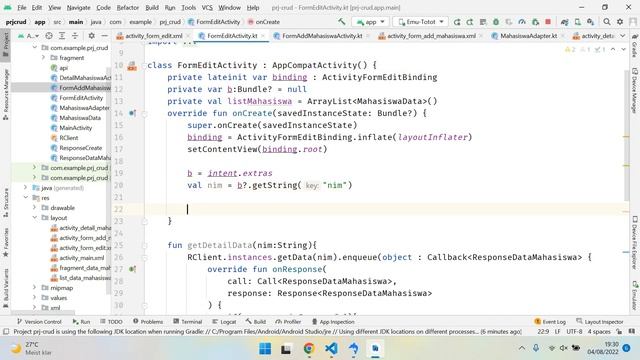
Task: Click the related XML gutter icon on line 10
Action: point(132,66)
